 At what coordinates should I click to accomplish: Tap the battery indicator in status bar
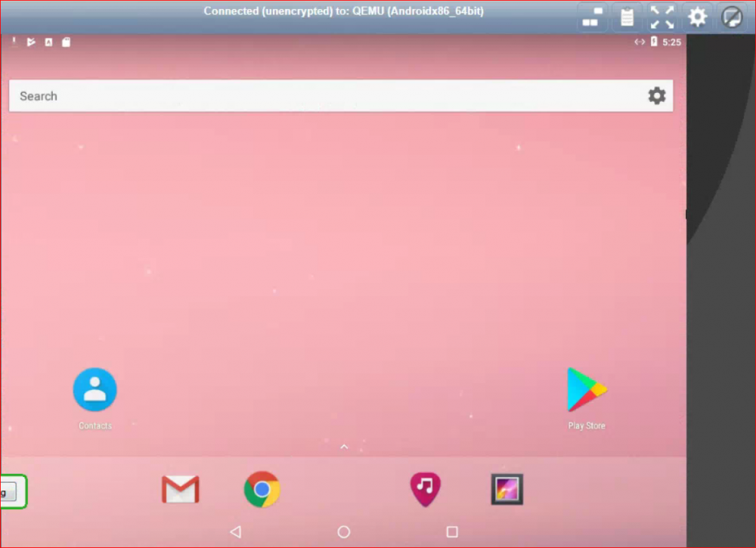(654, 42)
